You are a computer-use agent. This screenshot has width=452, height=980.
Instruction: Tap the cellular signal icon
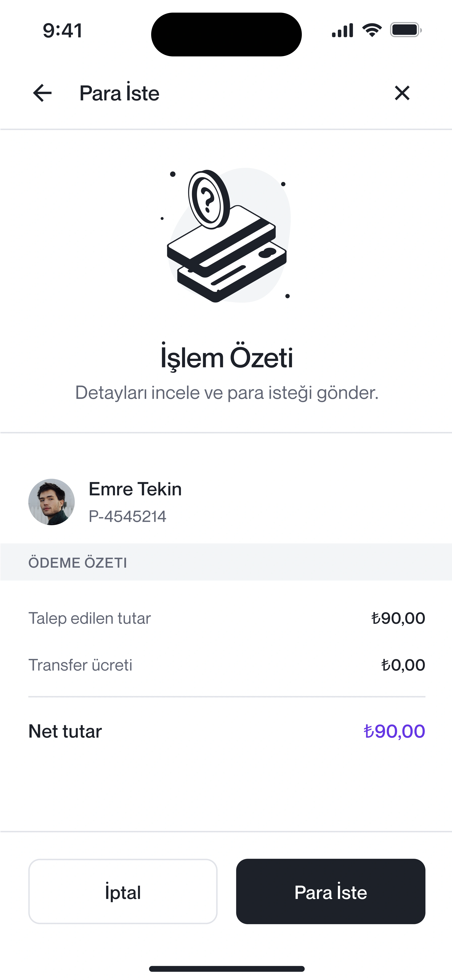click(x=342, y=30)
